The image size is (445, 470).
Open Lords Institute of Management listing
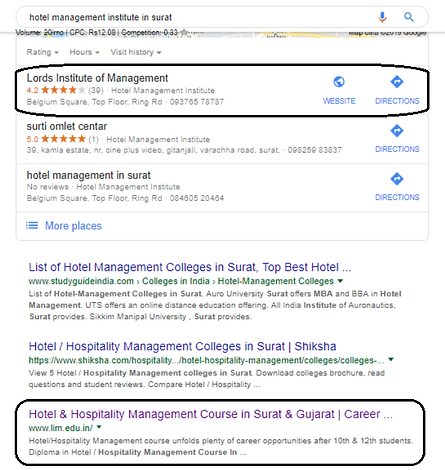click(x=97, y=78)
